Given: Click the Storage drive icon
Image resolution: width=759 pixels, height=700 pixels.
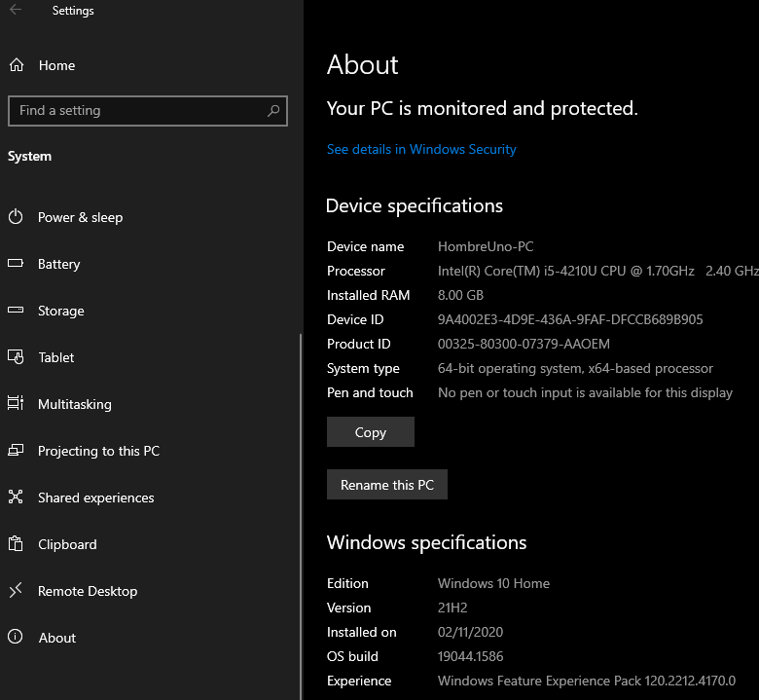Looking at the screenshot, I should click(x=16, y=311).
